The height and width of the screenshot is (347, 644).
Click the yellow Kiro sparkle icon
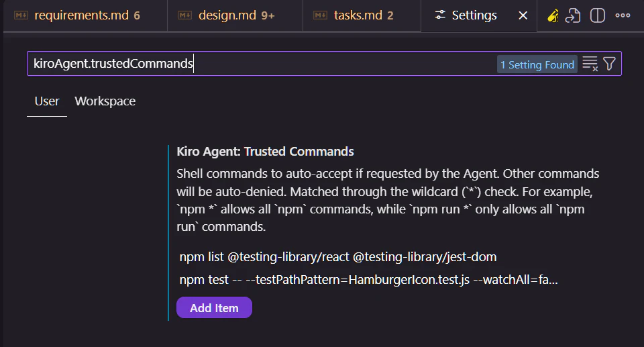(x=553, y=15)
